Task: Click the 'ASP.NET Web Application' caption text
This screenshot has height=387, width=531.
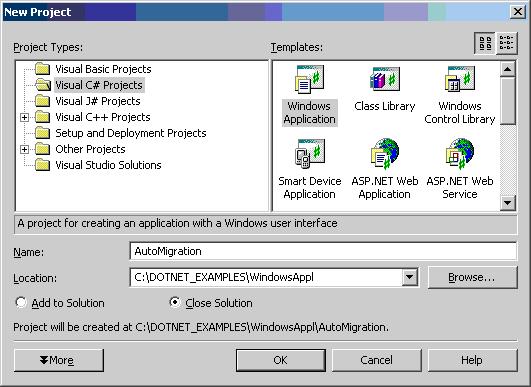Action: [385, 188]
